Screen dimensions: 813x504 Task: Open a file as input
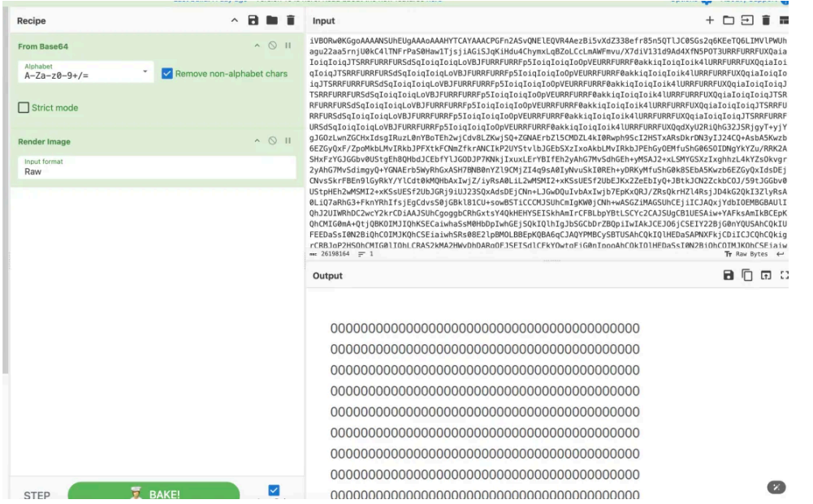coord(747,20)
